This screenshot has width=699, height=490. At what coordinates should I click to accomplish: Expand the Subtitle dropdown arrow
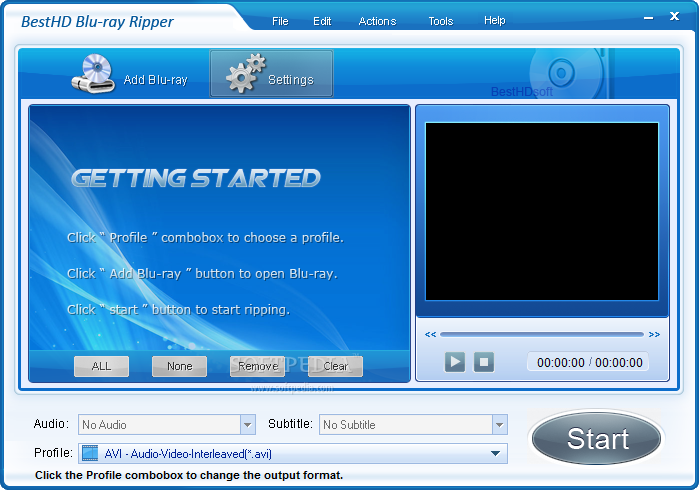[499, 424]
